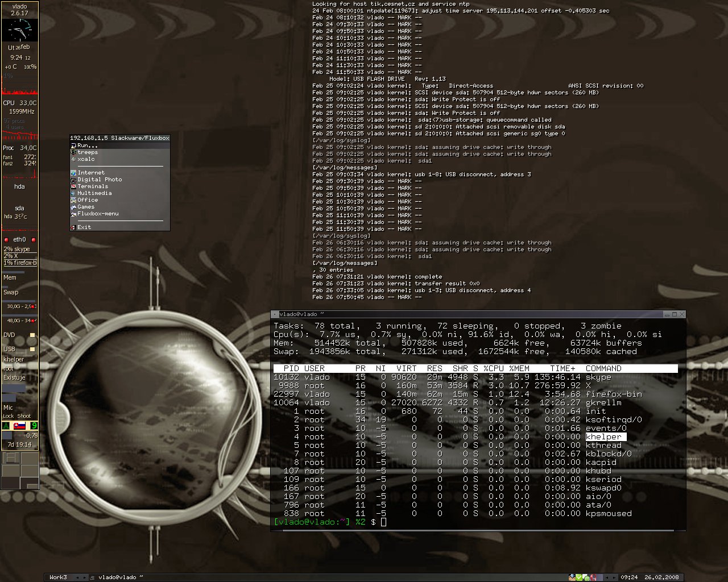
Task: Click the gkrellm row in top output
Action: 475,402
